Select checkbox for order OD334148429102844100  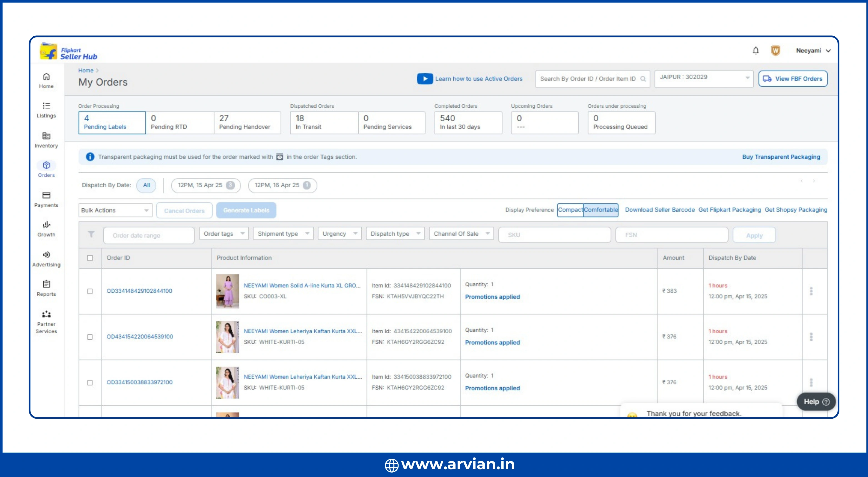(x=90, y=291)
